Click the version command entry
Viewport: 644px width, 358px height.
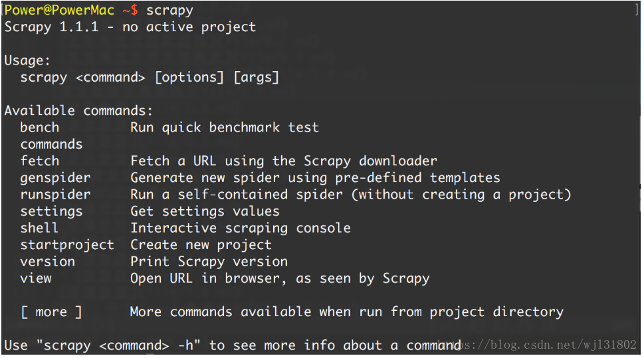tap(47, 261)
